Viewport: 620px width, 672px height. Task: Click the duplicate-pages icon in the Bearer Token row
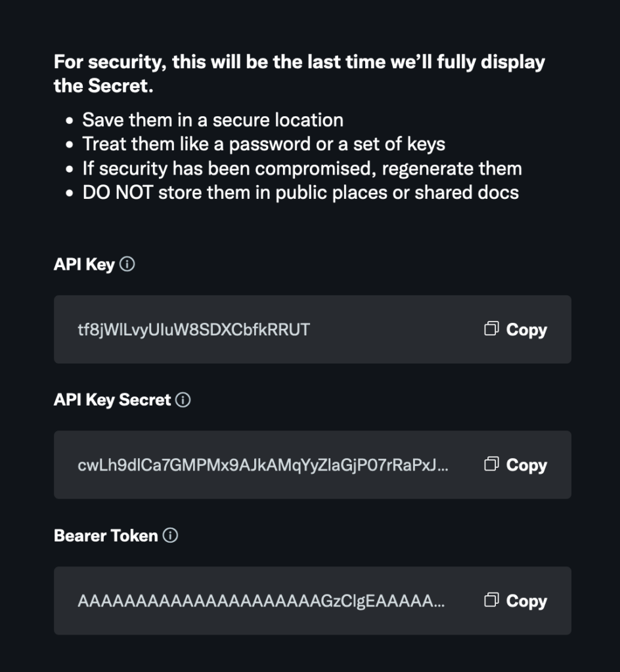coord(491,600)
